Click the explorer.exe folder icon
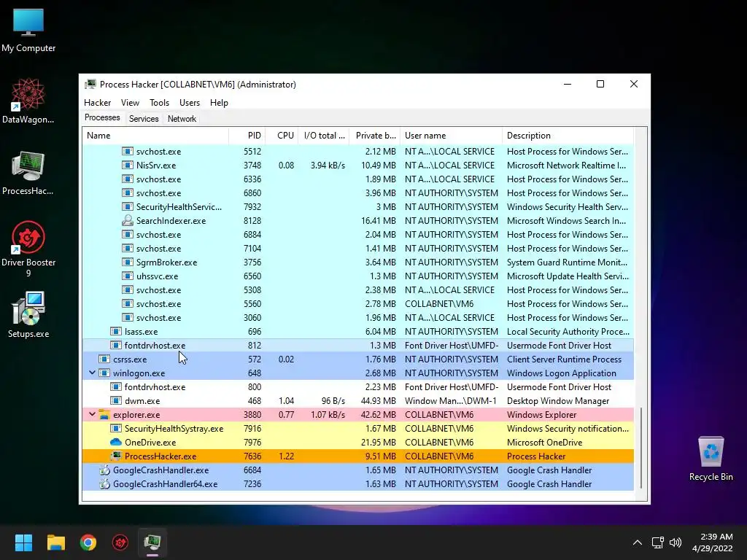747x560 pixels. pyautogui.click(x=104, y=415)
